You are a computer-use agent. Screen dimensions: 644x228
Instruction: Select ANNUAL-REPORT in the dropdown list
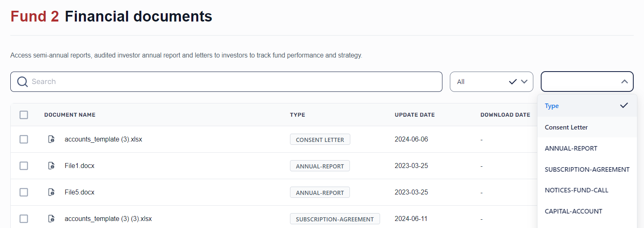(x=571, y=149)
